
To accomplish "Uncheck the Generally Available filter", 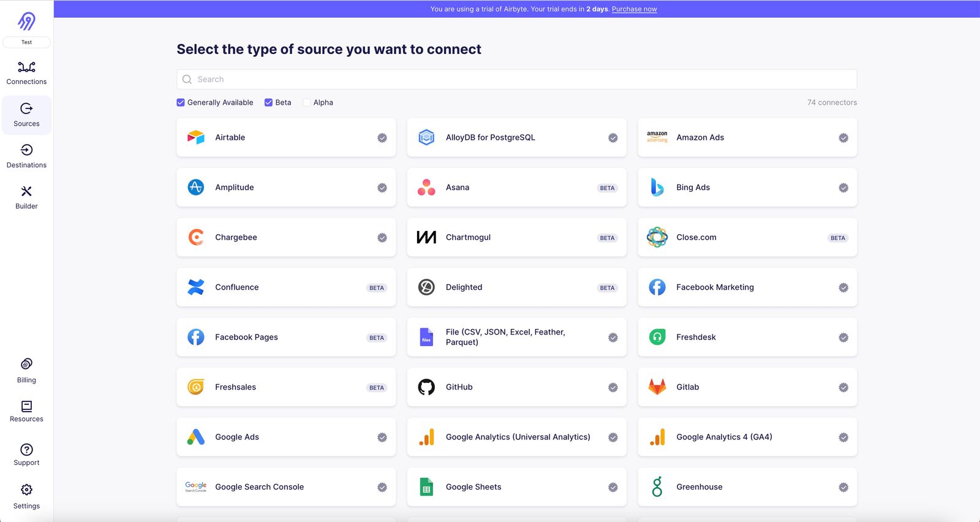I will point(181,102).
